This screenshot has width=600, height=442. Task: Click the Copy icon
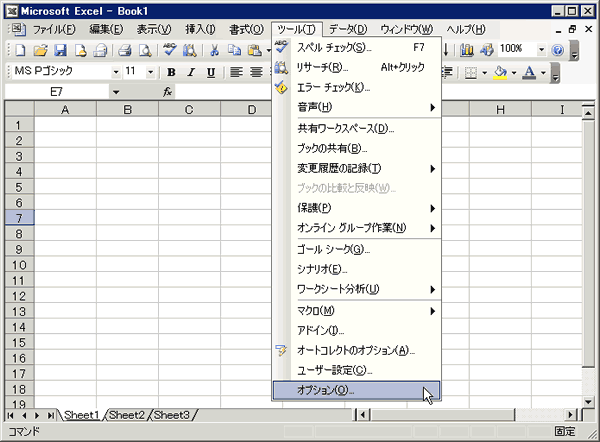point(234,50)
